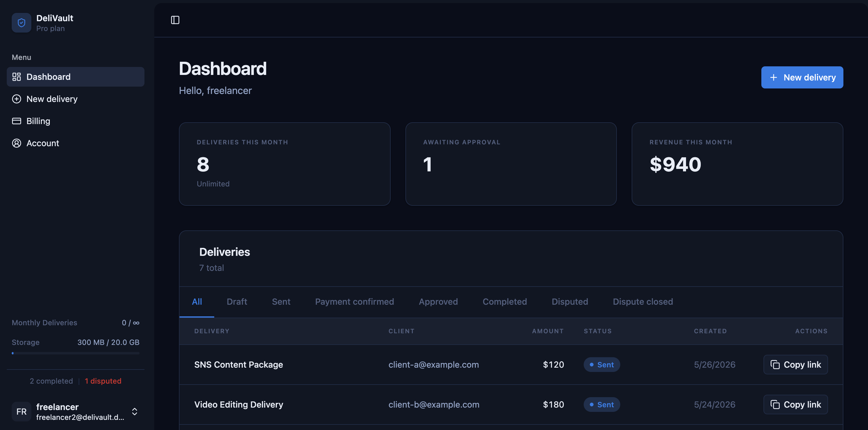Click the Revenue this month card

(737, 164)
